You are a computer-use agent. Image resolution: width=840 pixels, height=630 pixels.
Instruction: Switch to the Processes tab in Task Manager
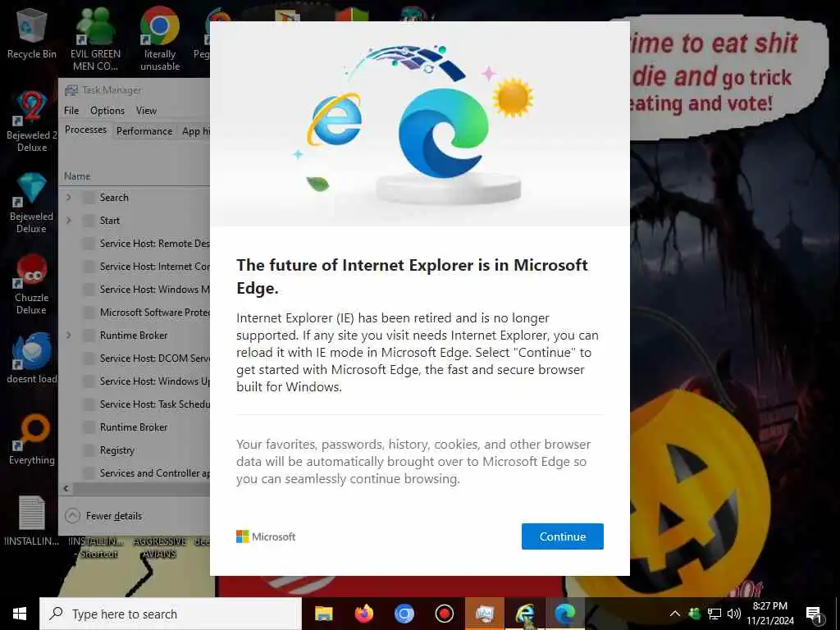[x=85, y=130]
